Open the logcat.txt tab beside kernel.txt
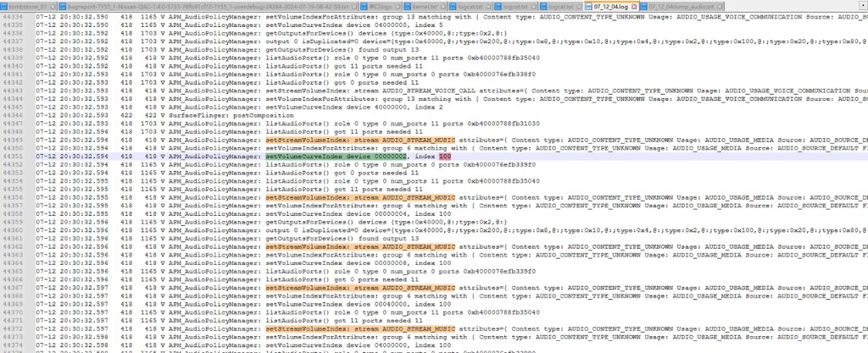Viewport: 868px width, 353px height. pyautogui.click(x=470, y=7)
